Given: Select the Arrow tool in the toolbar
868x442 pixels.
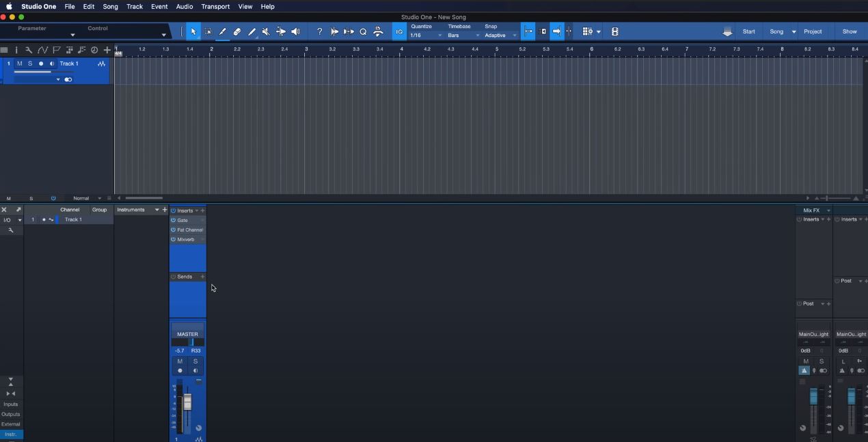Looking at the screenshot, I should (193, 31).
